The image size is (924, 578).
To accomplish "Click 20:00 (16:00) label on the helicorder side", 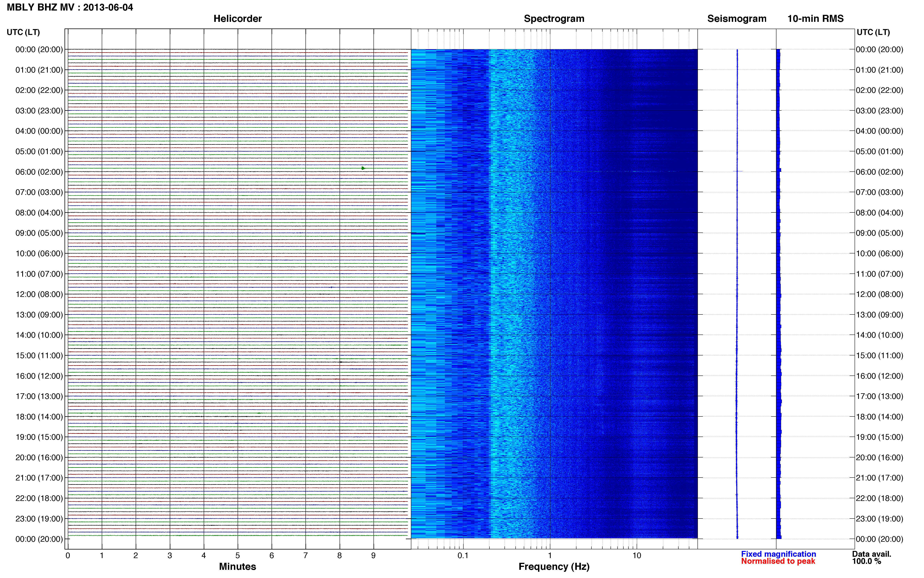I will click(x=39, y=458).
